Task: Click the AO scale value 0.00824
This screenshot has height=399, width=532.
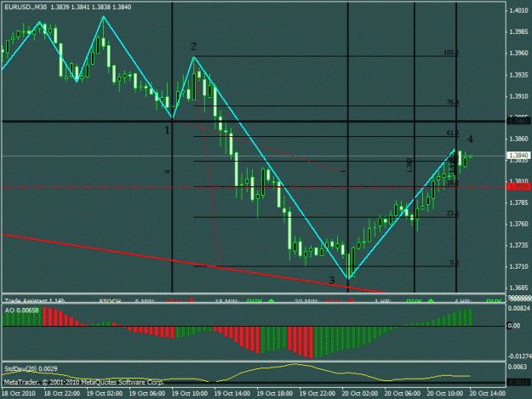Action: point(518,308)
